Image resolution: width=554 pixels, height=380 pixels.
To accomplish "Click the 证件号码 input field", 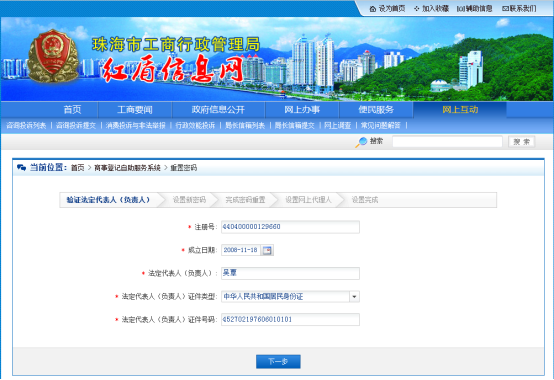I will 290,320.
